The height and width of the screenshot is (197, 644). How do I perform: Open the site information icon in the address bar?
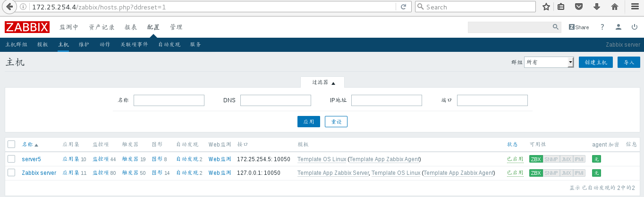click(x=24, y=7)
